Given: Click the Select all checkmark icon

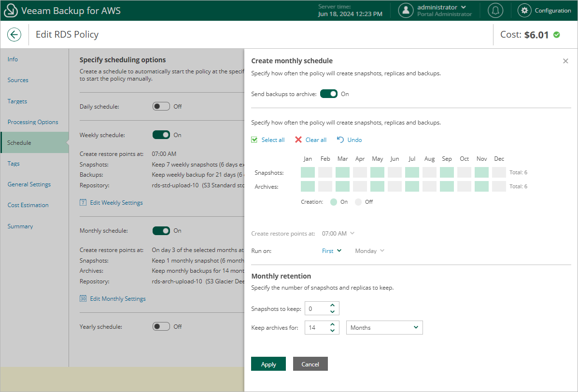Looking at the screenshot, I should point(254,140).
